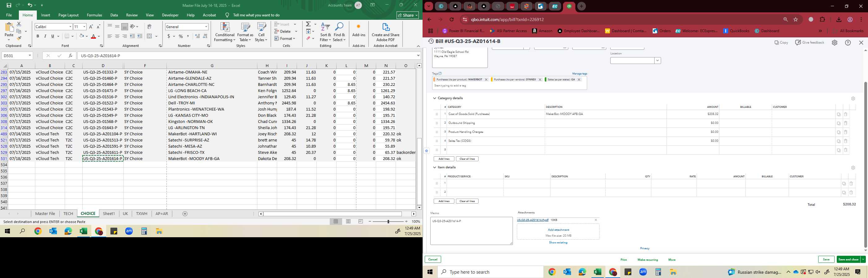868x278 pixels.
Task: Open the Data ribbon tab
Action: 114,15
